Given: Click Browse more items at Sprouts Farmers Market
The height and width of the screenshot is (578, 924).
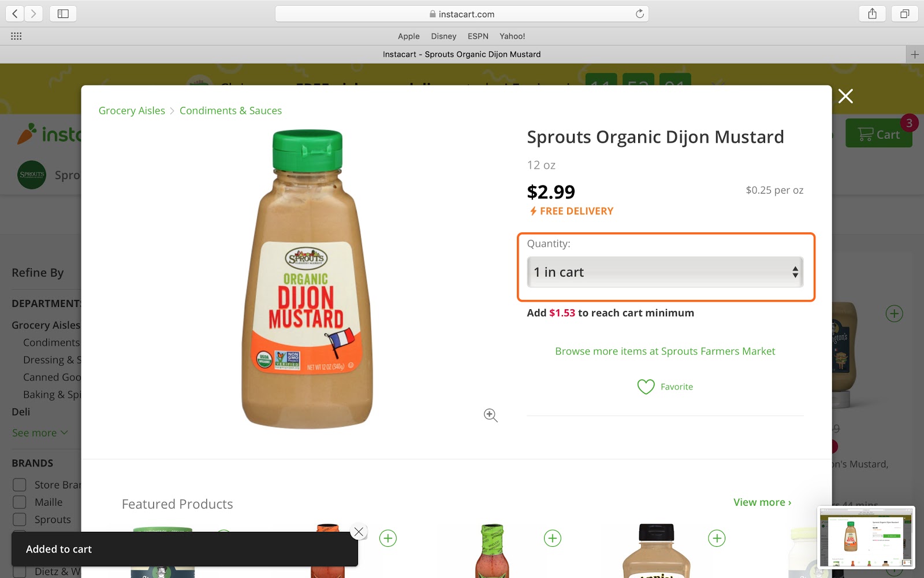Looking at the screenshot, I should pos(665,351).
